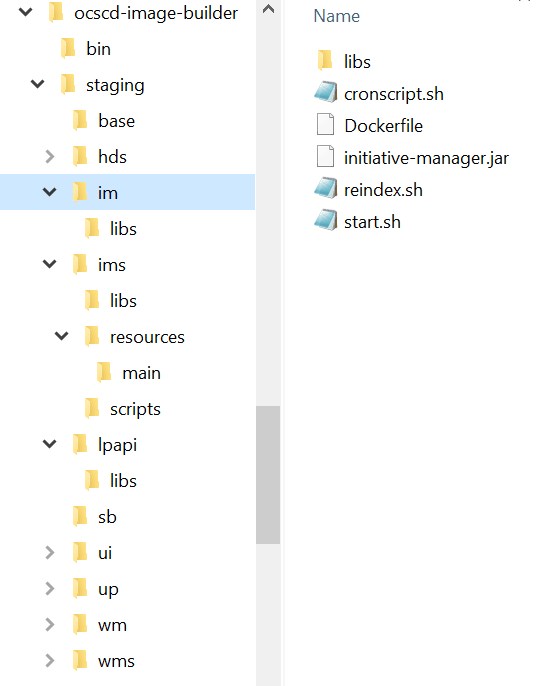Sort files by the Name column header
The width and height of the screenshot is (548, 686).
(x=337, y=16)
